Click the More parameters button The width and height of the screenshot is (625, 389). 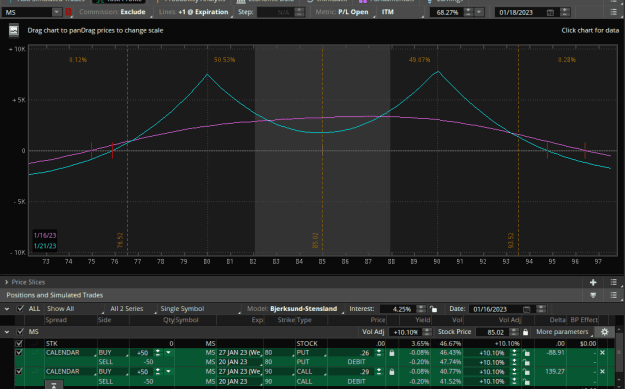[x=562, y=332]
